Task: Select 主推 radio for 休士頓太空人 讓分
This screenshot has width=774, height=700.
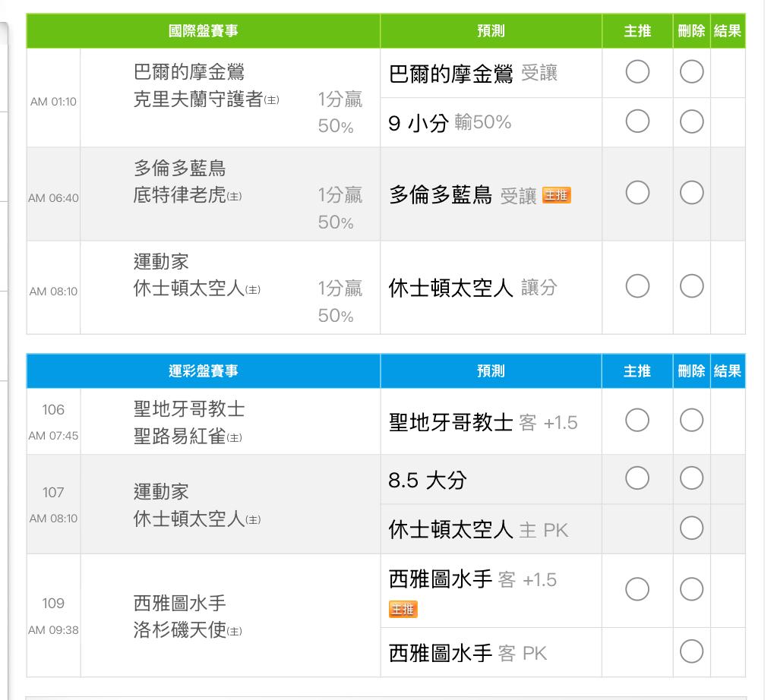Action: click(637, 286)
